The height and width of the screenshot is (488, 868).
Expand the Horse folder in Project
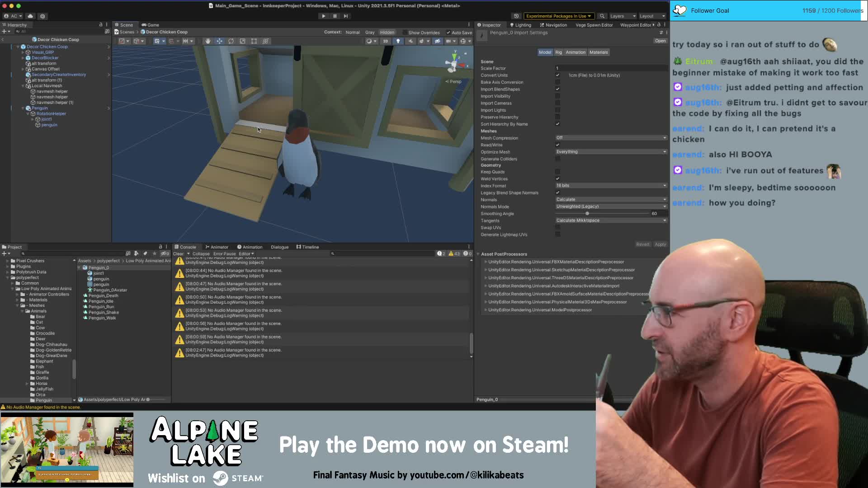pyautogui.click(x=27, y=384)
